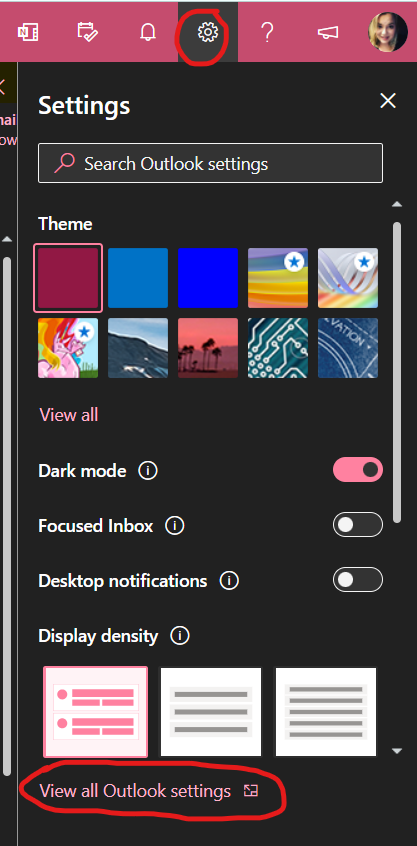Choose the ribbon swirl theme
This screenshot has height=846, width=417.
[x=348, y=278]
